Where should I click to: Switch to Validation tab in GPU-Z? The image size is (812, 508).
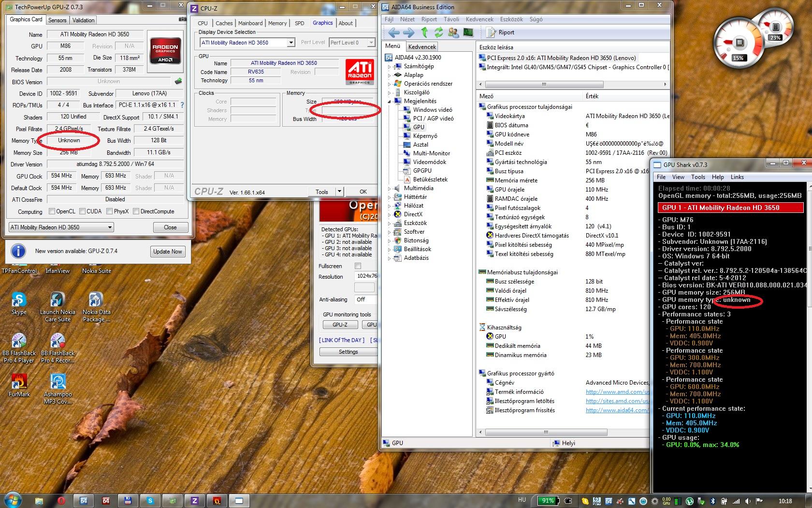(83, 20)
